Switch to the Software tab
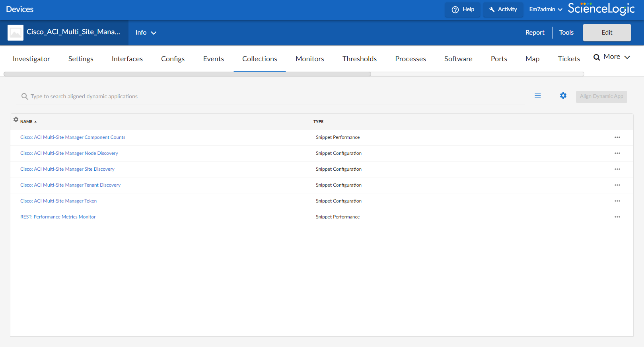Screen dimensions: 644x347 tap(458, 59)
